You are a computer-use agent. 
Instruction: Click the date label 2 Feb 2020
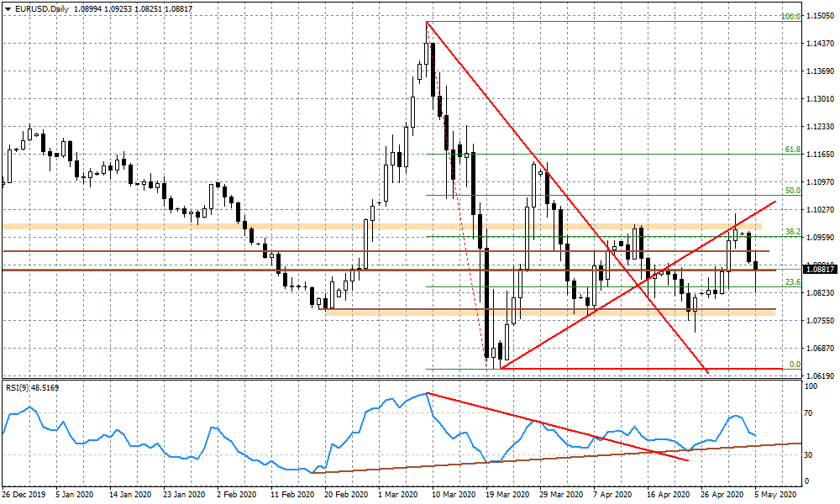pyautogui.click(x=236, y=495)
